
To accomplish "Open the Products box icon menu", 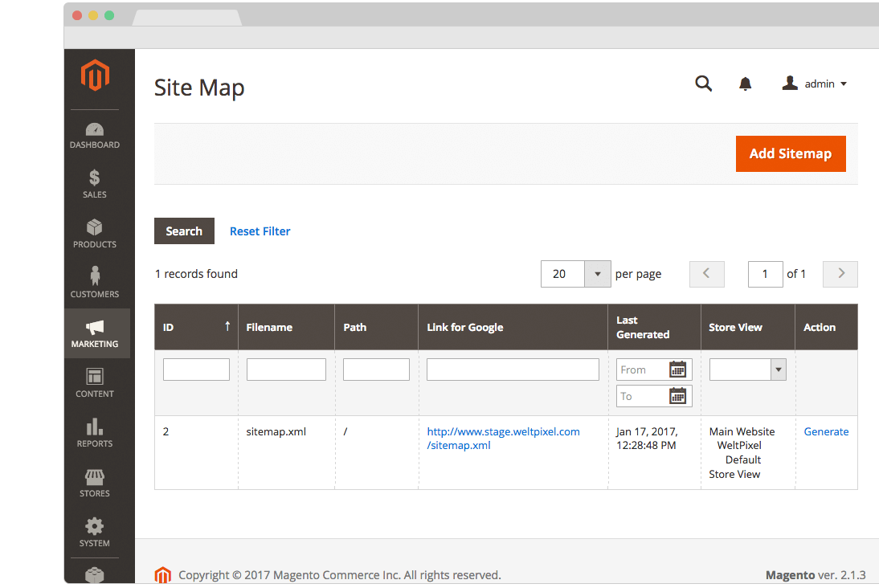I will [x=95, y=234].
